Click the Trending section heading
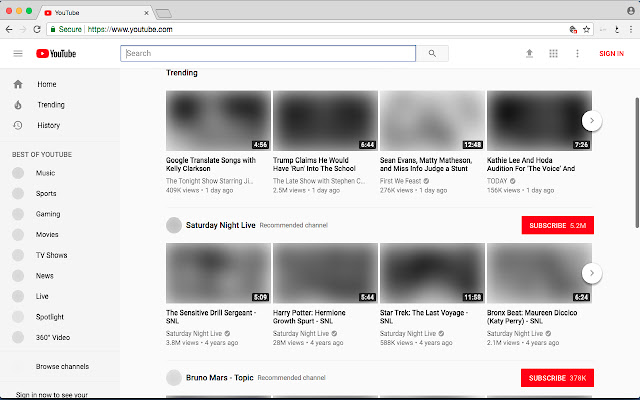Screen dimensions: 640x400 pyautogui.click(x=182, y=73)
